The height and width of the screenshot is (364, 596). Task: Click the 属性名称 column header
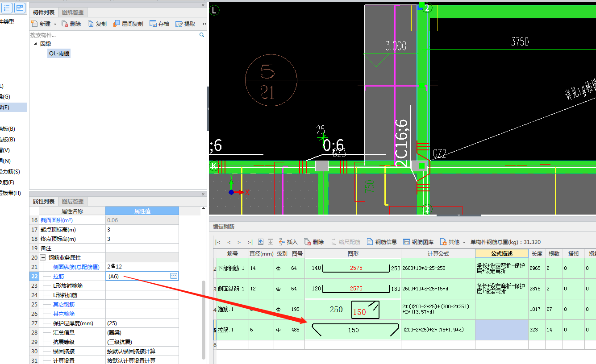pyautogui.click(x=72, y=211)
